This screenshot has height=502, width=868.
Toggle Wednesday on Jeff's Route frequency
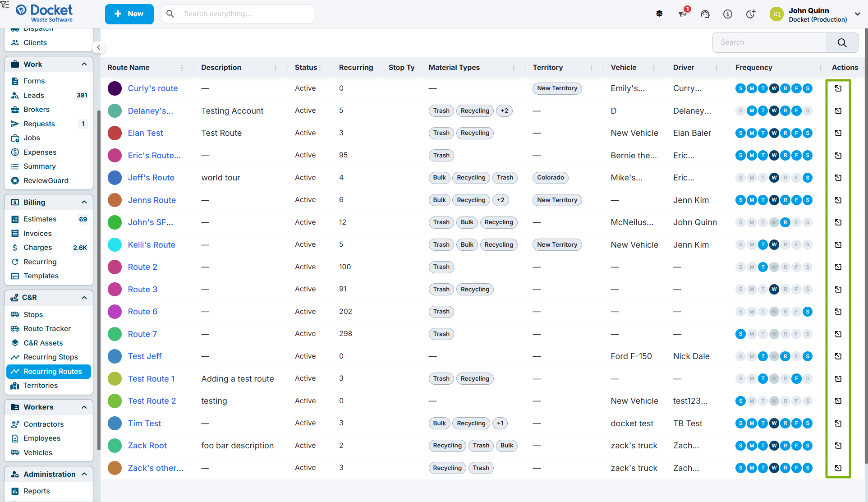click(774, 178)
